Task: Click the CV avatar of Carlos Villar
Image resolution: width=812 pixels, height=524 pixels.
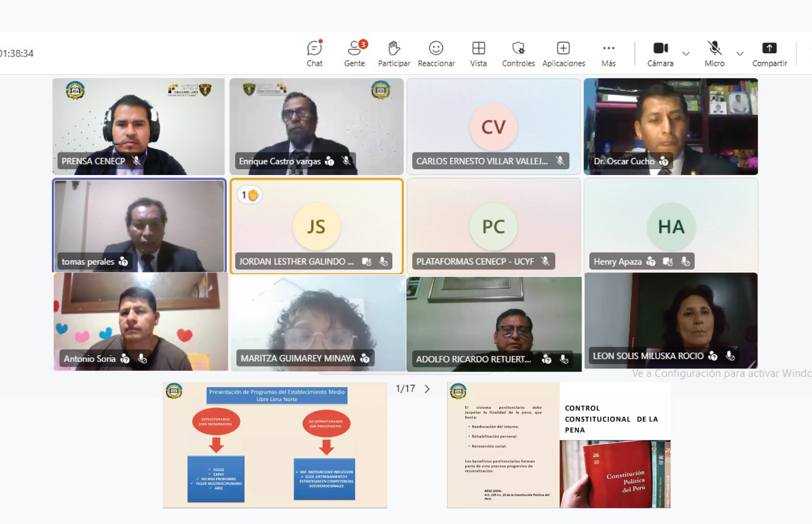Action: [x=493, y=127]
